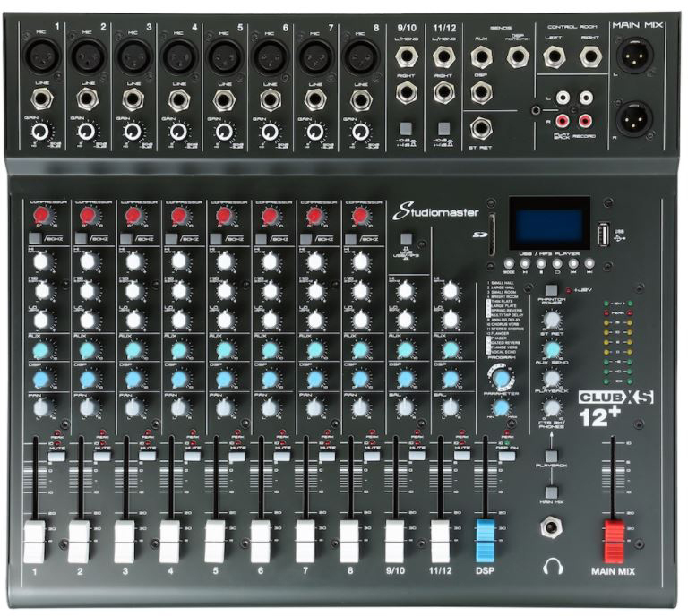
Task: Click the channel 6 DSP send knob
Action: tap(270, 380)
